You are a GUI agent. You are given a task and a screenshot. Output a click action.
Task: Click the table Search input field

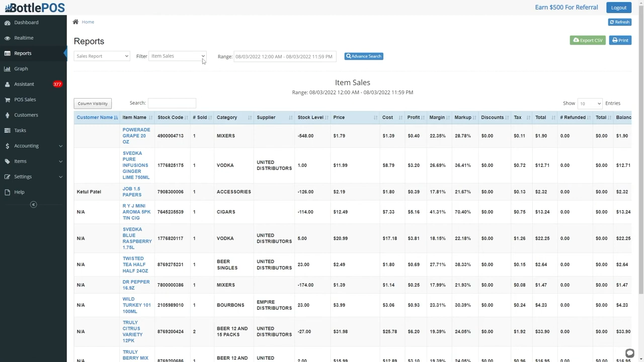click(172, 103)
